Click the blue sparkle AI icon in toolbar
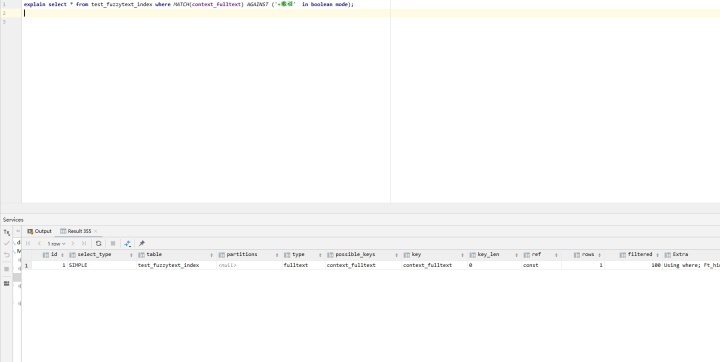This screenshot has width=720, height=362. point(127,243)
